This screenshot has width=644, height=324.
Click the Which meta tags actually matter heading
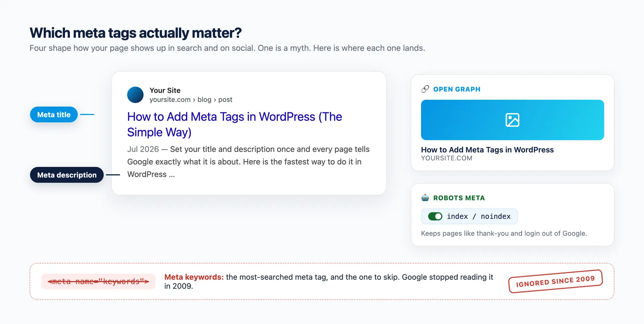click(x=135, y=33)
